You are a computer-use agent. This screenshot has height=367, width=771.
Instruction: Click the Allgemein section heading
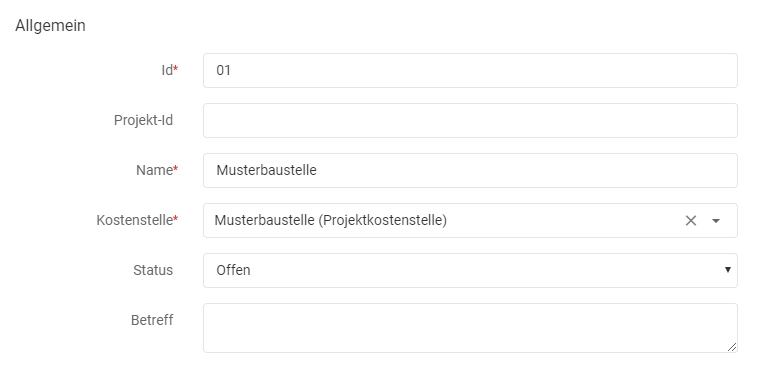point(50,26)
